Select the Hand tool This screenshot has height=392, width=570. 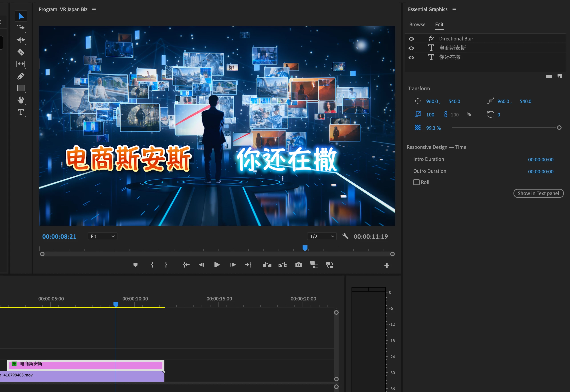pyautogui.click(x=21, y=100)
